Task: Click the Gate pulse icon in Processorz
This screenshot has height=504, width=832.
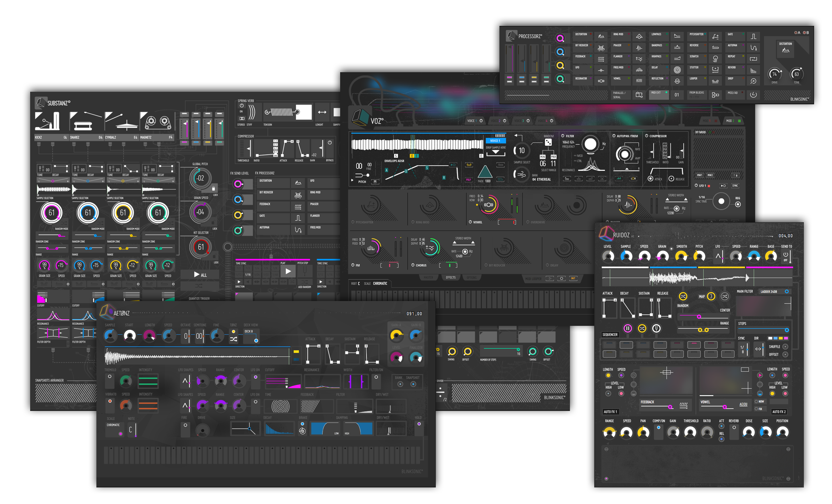Action: click(x=753, y=36)
